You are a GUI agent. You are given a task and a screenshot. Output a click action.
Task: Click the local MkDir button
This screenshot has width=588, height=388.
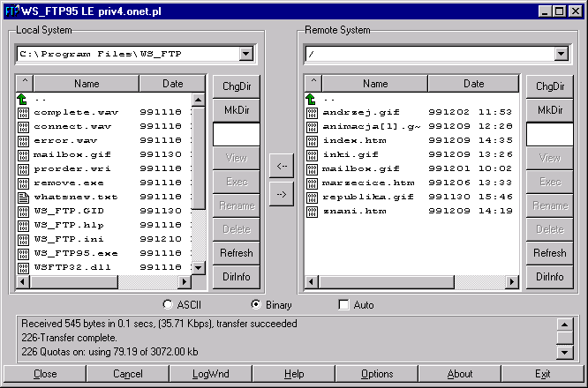click(236, 109)
